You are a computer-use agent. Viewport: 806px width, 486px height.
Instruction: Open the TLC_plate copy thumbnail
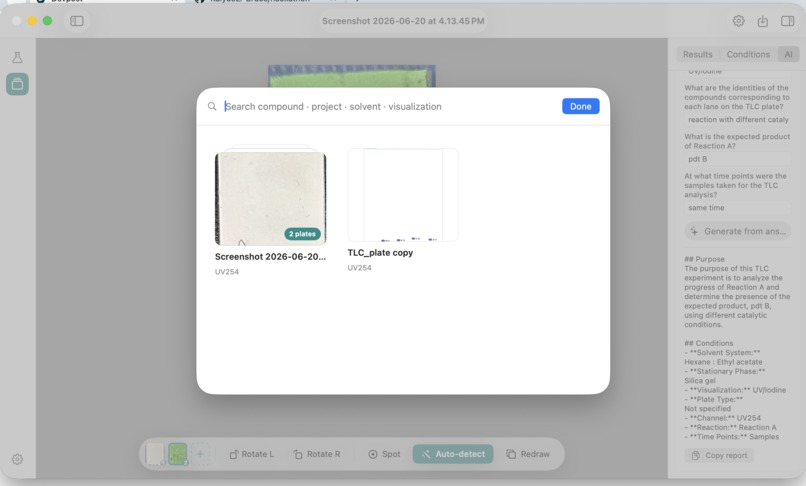(403, 195)
